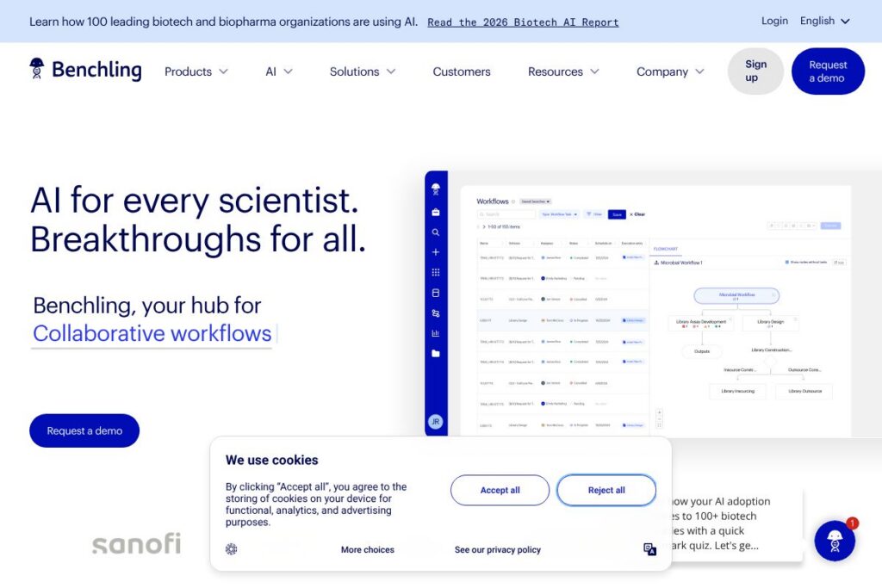This screenshot has height=588, width=882.
Task: Switch to the Flowchart tab
Action: pos(666,249)
